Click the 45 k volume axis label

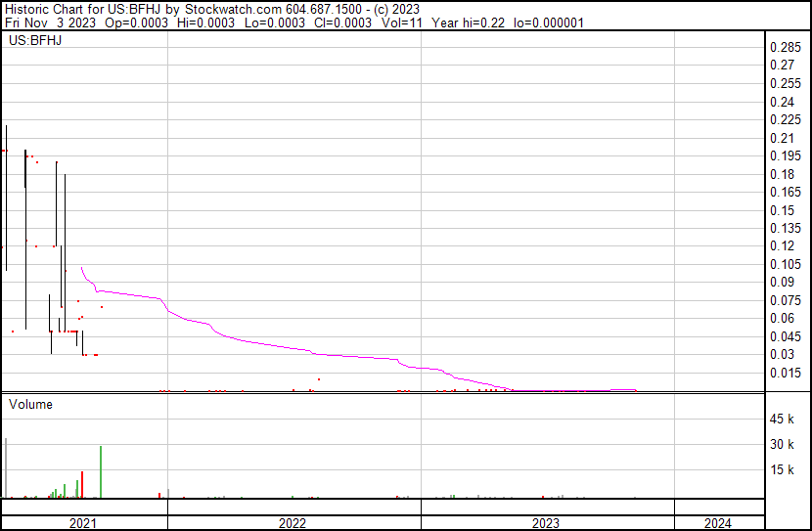(784, 420)
